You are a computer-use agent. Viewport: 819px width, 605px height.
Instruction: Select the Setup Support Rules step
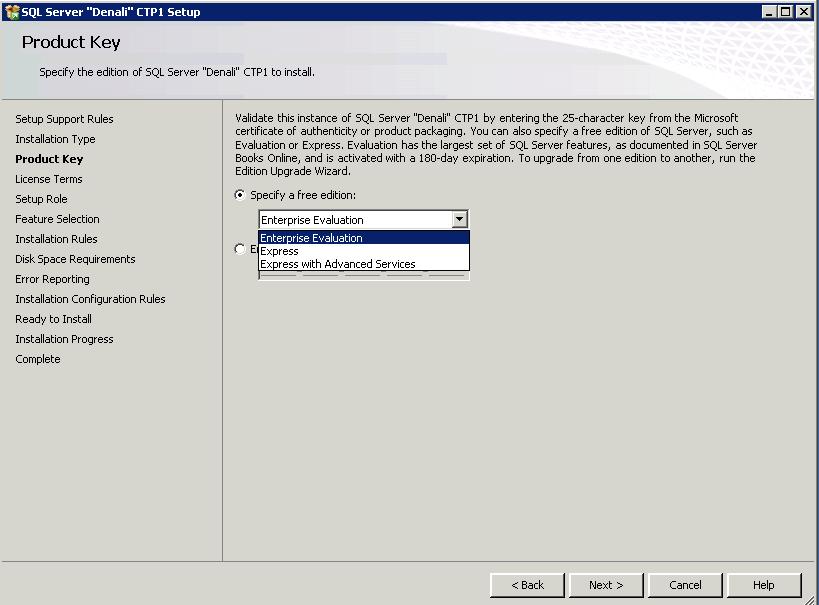tap(64, 119)
